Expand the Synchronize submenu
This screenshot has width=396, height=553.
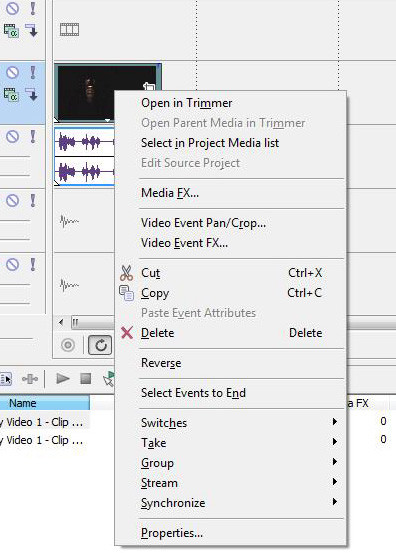click(231, 503)
